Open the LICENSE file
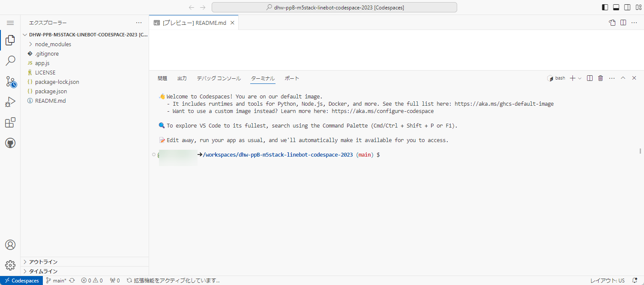The width and height of the screenshot is (644, 285). [x=85, y=72]
